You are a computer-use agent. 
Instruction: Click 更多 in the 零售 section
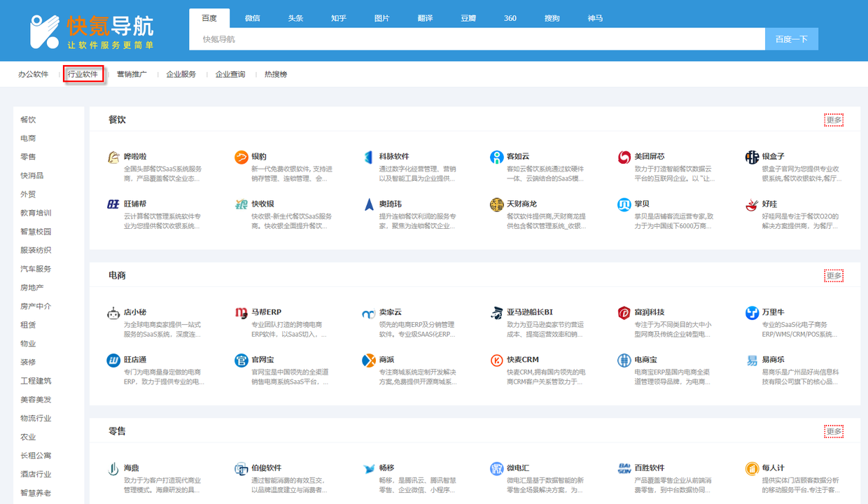(x=834, y=431)
